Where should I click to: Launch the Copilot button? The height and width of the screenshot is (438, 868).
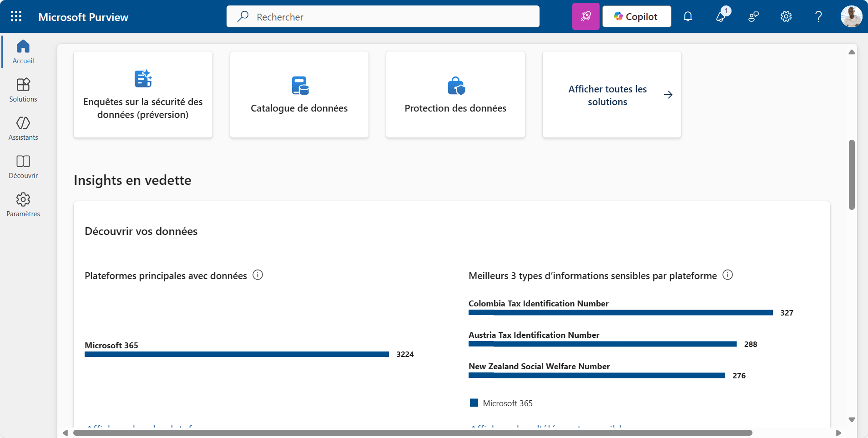[x=636, y=16]
